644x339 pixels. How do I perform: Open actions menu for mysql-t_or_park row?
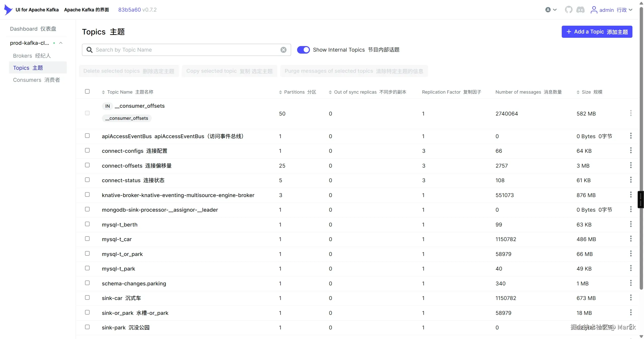click(x=631, y=254)
